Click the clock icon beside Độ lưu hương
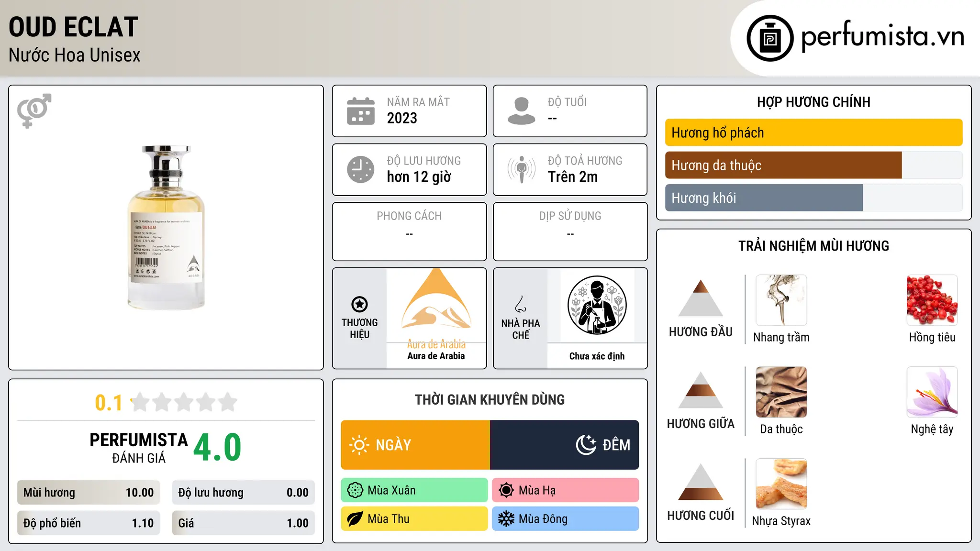Viewport: 980px width, 551px height. (x=361, y=169)
